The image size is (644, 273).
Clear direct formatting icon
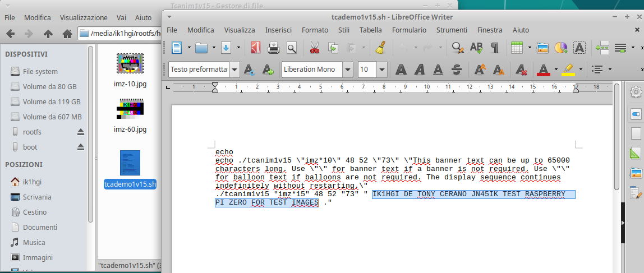[521, 70]
